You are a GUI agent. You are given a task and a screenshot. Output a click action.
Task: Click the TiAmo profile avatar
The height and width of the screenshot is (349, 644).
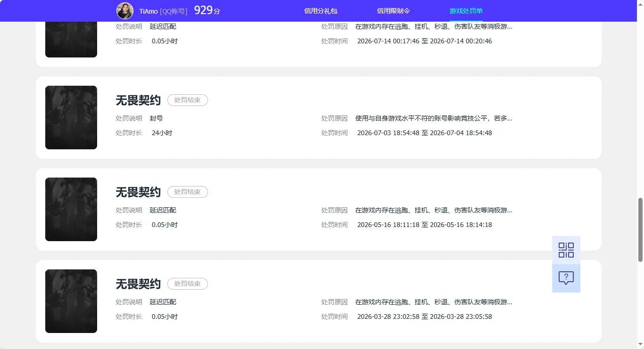tap(125, 11)
